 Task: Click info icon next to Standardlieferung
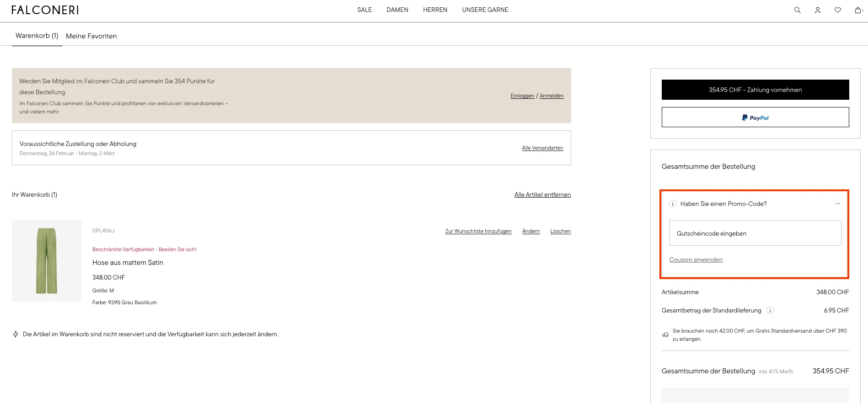pos(770,311)
